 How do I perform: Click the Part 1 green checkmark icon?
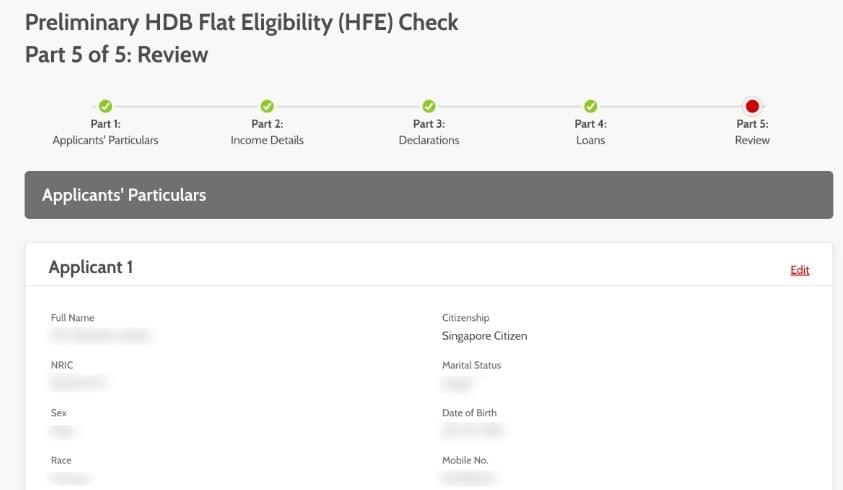pos(105,106)
